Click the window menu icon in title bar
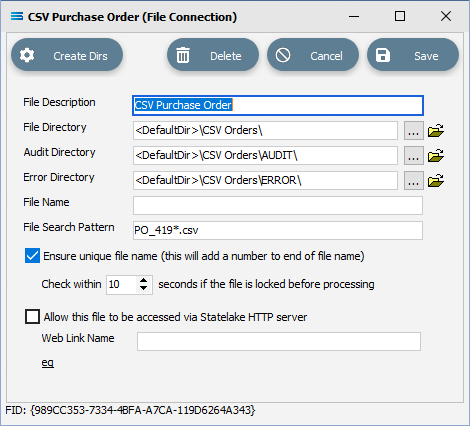 pos(17,16)
